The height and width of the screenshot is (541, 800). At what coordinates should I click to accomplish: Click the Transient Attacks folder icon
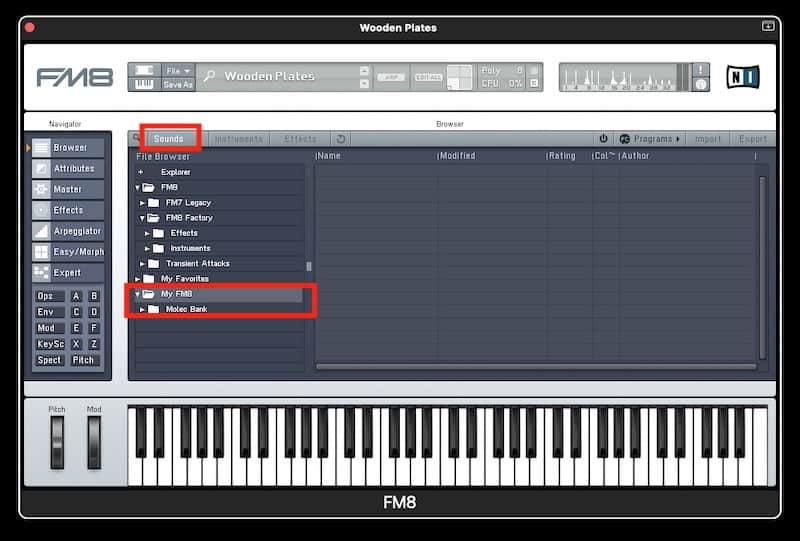click(154, 263)
